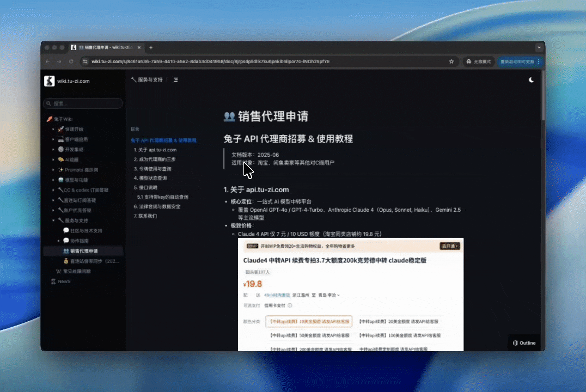586x392 pixels.
Task: Jump to section 2. 成为代理商的三步
Action: point(156,159)
